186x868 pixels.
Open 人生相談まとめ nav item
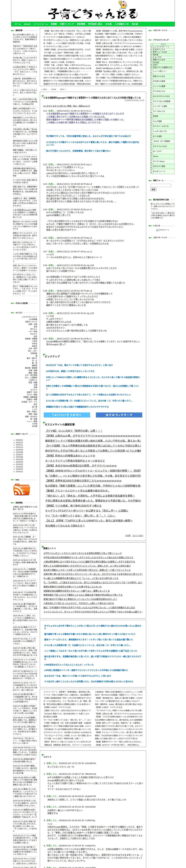click(122, 24)
